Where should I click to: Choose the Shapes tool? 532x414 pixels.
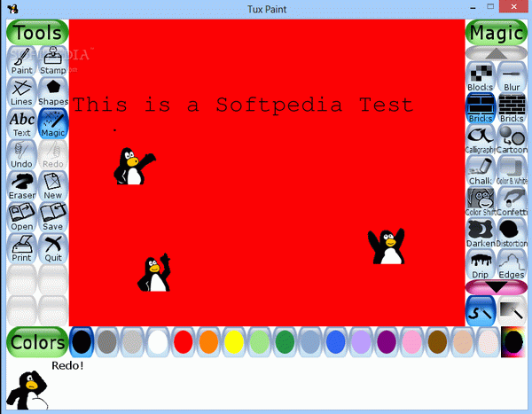point(53,92)
